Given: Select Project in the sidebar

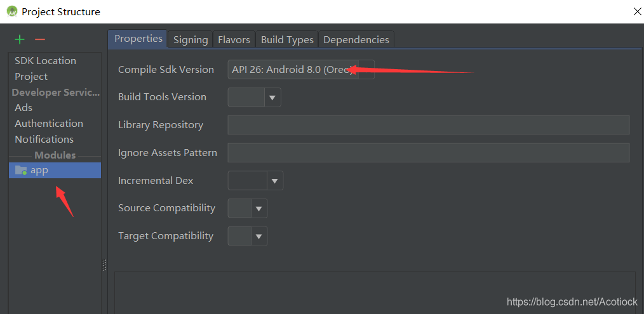Looking at the screenshot, I should point(31,77).
